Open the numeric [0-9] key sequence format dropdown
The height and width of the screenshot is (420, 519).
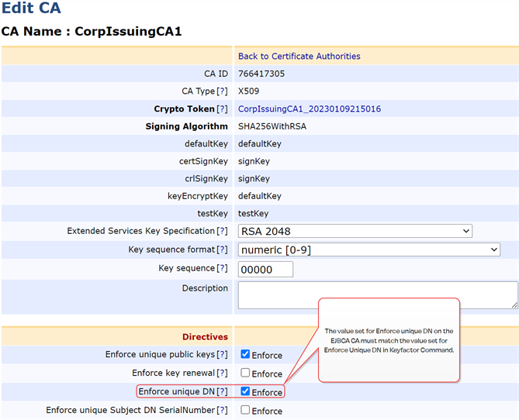coord(368,250)
